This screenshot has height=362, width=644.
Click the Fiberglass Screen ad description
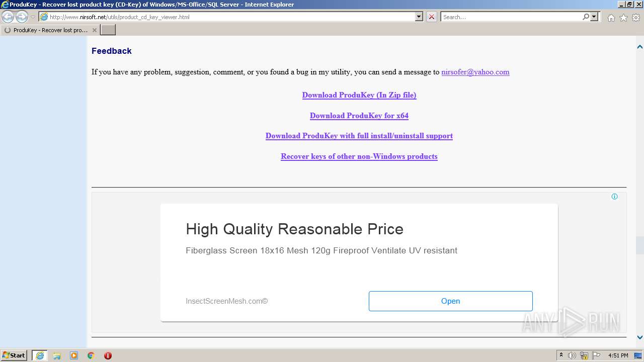pyautogui.click(x=321, y=250)
